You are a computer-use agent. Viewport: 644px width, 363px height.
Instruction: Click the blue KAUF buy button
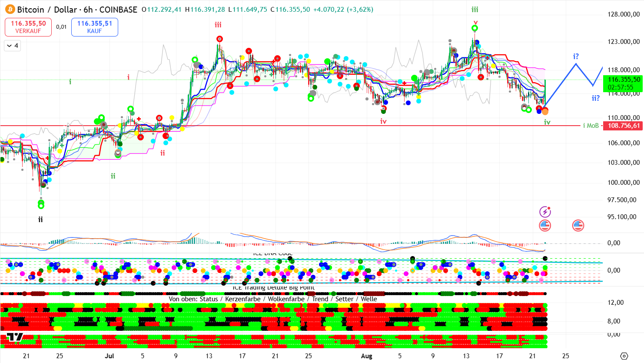(x=95, y=27)
